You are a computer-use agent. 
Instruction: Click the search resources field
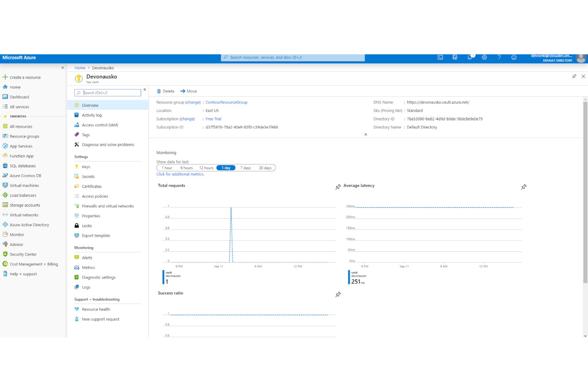pyautogui.click(x=292, y=57)
